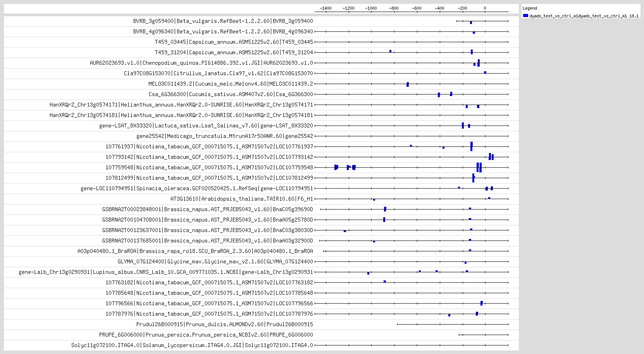The width and height of the screenshot is (644, 354).
Task: Click the blue site on Cla97C08G153070 row
Action: click(x=485, y=72)
